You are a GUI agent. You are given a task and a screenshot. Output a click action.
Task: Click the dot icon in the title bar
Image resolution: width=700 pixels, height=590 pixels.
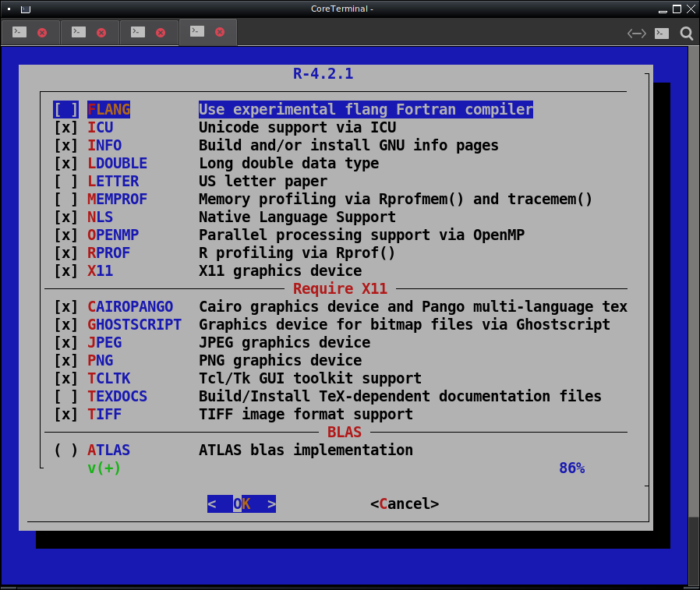(x=9, y=9)
